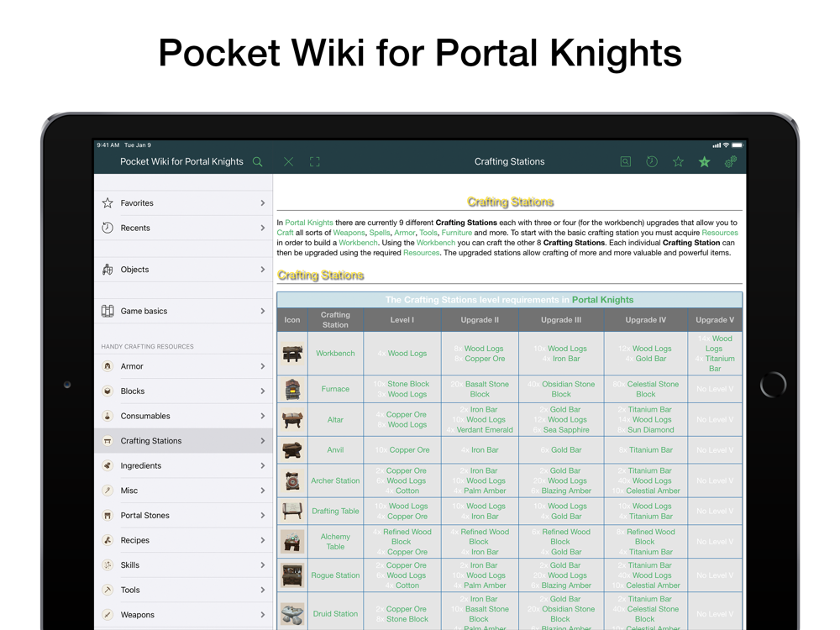The height and width of the screenshot is (630, 840).
Task: Open the Anvil icon thumbnail in table
Action: point(292,450)
